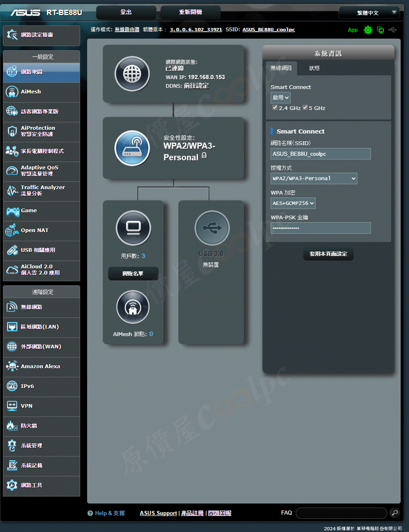The height and width of the screenshot is (532, 409).
Task: Open the 產品註冊 product registration link
Action: click(192, 513)
